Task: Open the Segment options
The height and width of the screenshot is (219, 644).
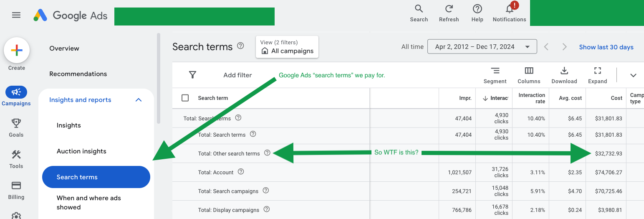Action: point(495,75)
